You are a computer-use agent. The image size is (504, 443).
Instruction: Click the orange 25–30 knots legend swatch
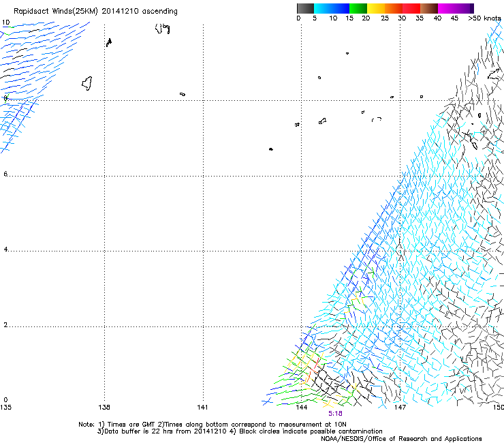(394, 8)
